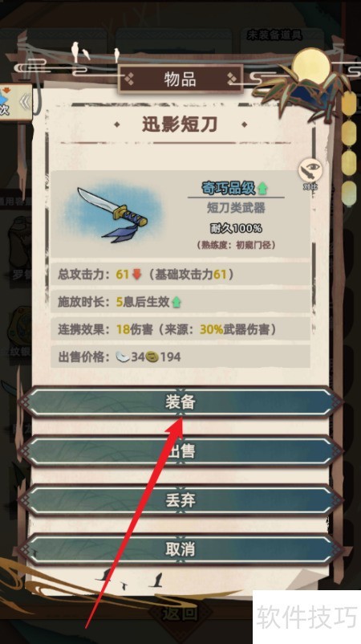Click the green arrow beside 奇巧品级
The height and width of the screenshot is (644, 361).
(x=262, y=189)
